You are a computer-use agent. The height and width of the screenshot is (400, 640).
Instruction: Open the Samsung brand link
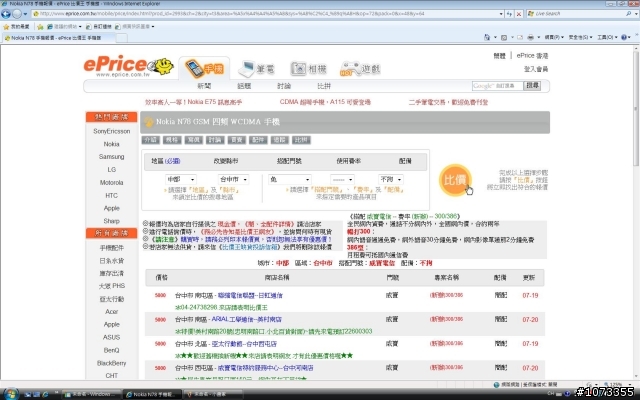pyautogui.click(x=111, y=157)
